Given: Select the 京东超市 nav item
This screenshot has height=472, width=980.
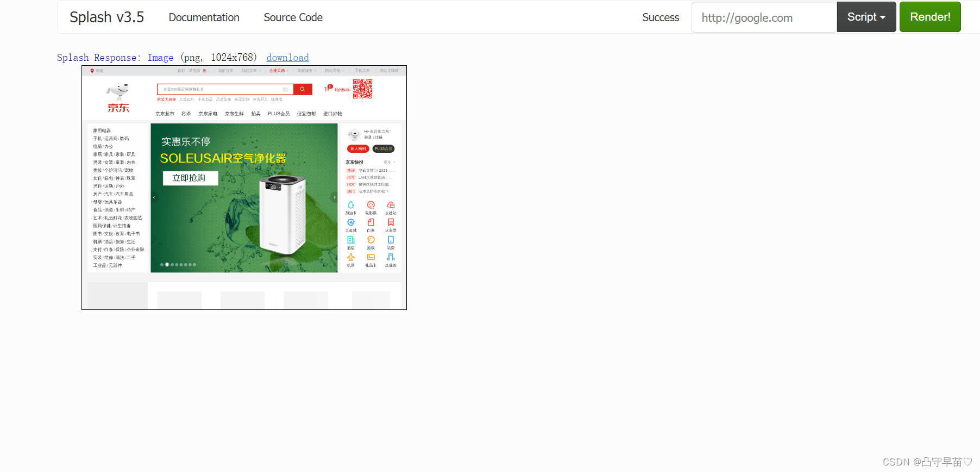Looking at the screenshot, I should point(165,114).
